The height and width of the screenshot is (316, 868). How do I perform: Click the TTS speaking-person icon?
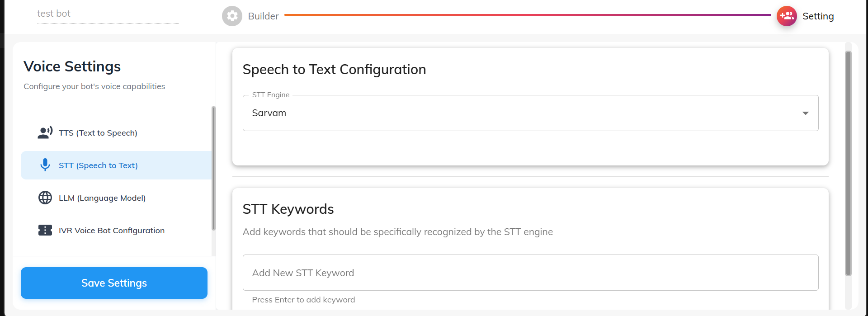(x=45, y=133)
